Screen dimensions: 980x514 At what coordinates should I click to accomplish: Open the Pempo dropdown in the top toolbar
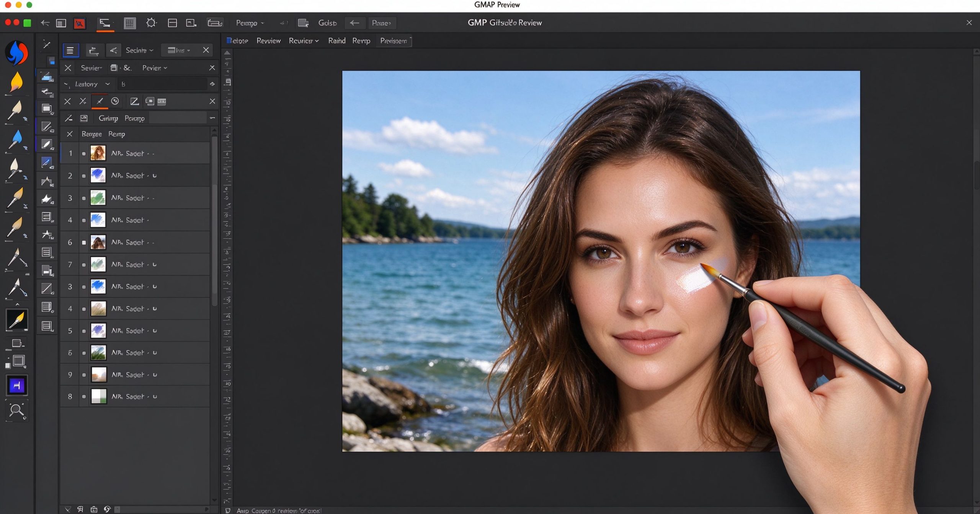[x=250, y=23]
